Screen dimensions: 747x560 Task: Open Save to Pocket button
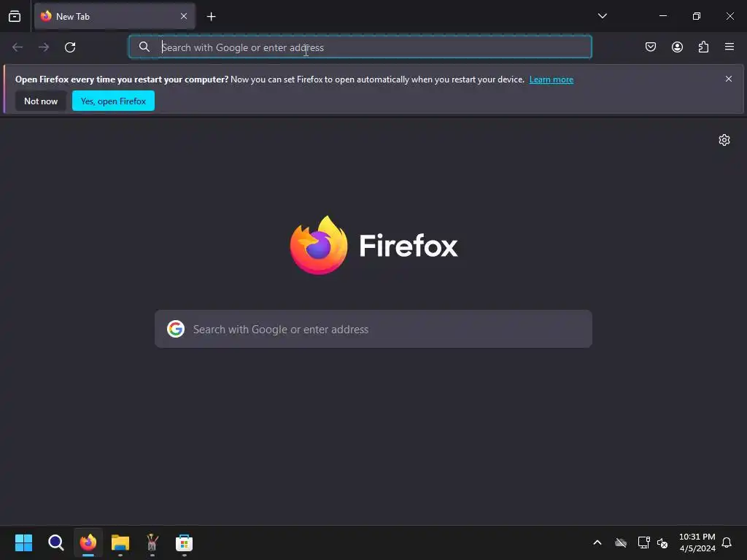[x=650, y=47]
